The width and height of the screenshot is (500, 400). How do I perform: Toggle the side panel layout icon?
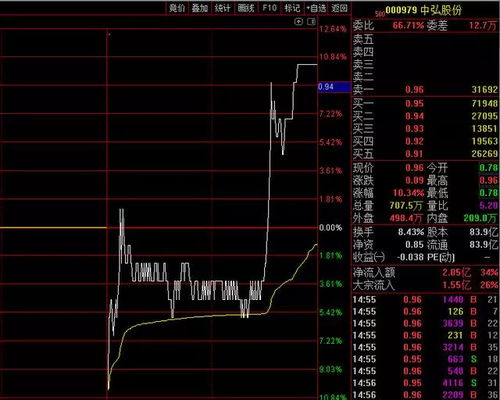click(311, 22)
